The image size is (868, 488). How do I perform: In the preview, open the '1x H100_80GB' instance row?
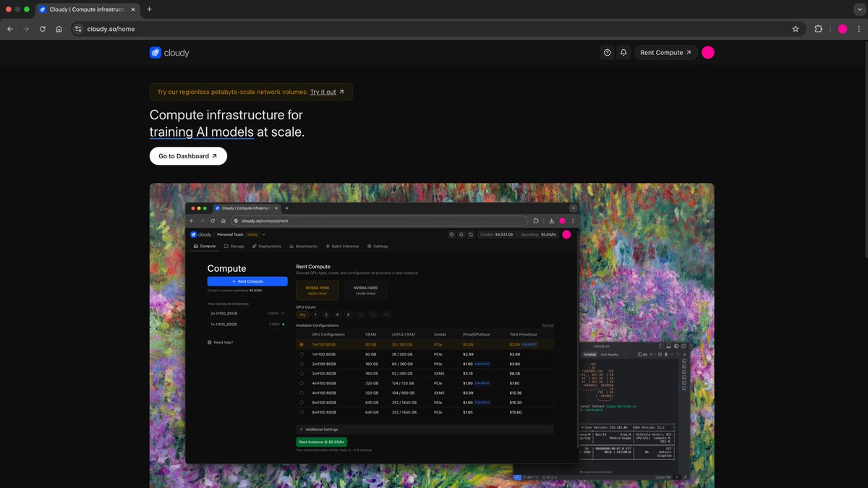(x=246, y=324)
